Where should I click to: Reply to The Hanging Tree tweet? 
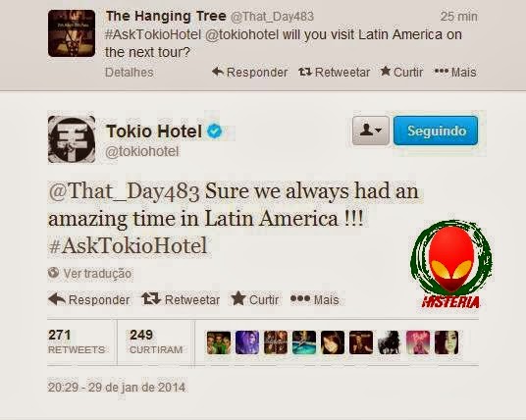[250, 72]
